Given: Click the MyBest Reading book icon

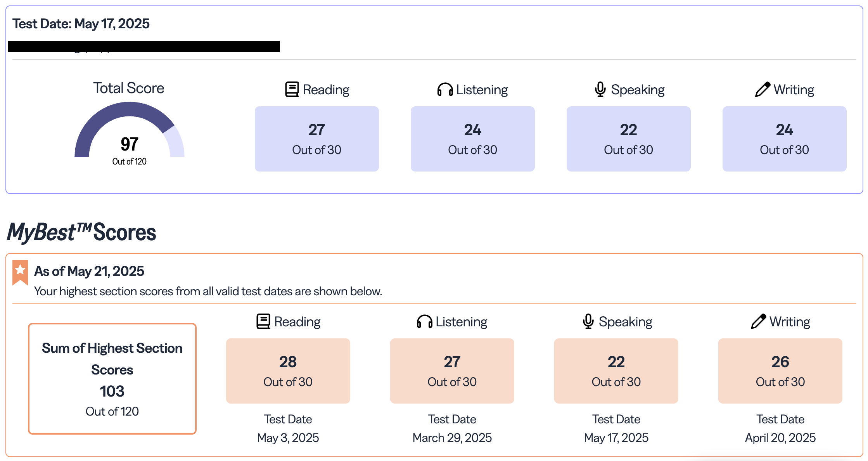Looking at the screenshot, I should [263, 321].
